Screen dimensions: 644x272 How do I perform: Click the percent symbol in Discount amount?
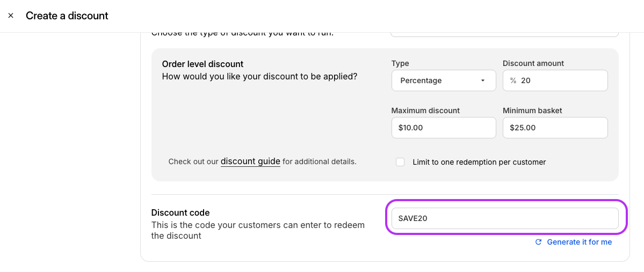coord(513,80)
